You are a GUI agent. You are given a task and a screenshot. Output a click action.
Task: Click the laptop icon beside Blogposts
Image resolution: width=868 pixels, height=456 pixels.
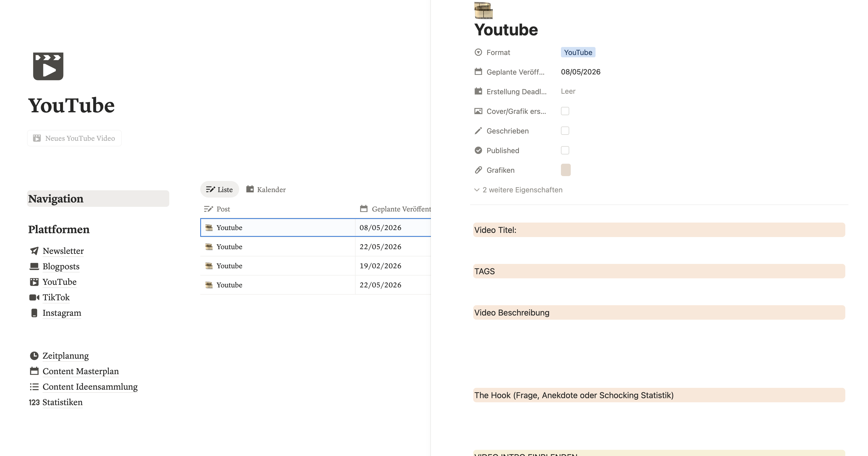(34, 266)
